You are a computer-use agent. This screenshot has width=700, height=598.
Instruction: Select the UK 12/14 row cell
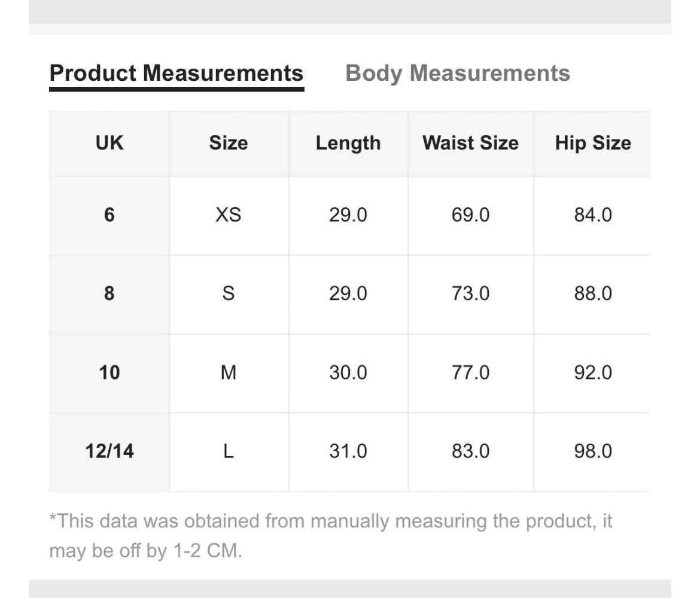point(109,451)
